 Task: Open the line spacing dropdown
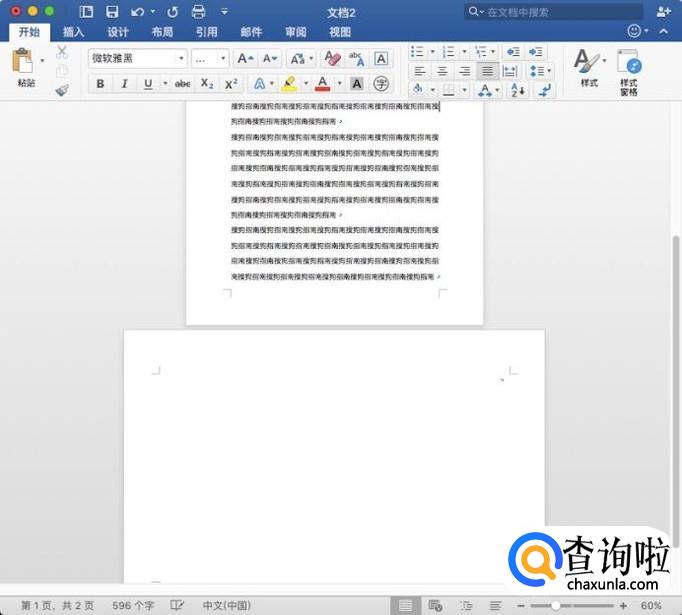pyautogui.click(x=540, y=71)
